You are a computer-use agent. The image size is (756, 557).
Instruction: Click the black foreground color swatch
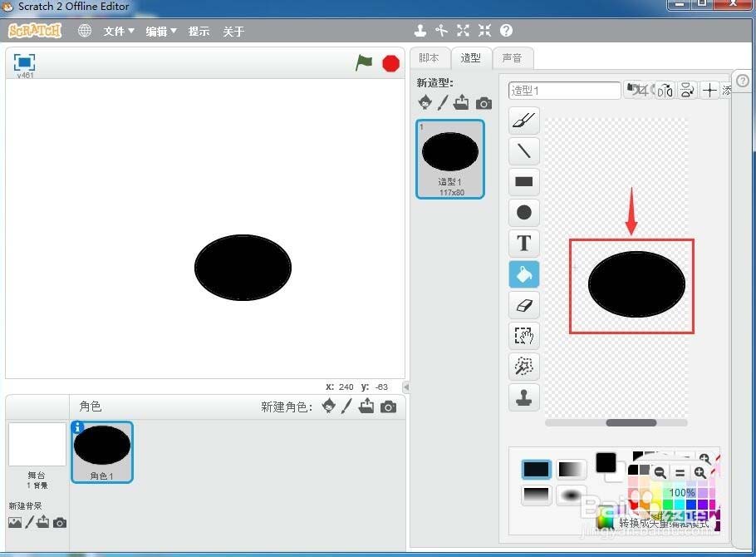point(606,463)
